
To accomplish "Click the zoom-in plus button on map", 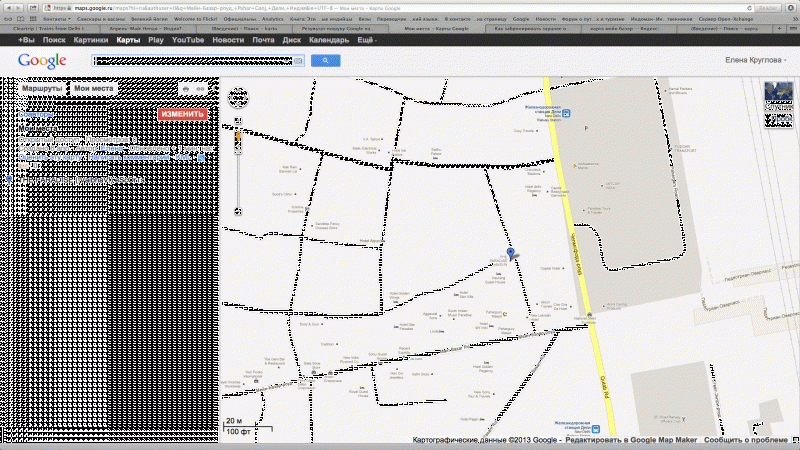I will tap(238, 121).
